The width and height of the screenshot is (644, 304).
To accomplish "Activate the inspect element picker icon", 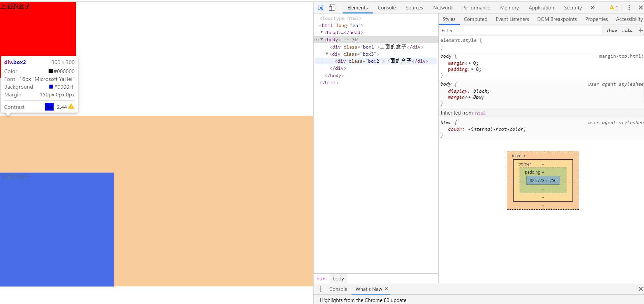I will click(321, 7).
